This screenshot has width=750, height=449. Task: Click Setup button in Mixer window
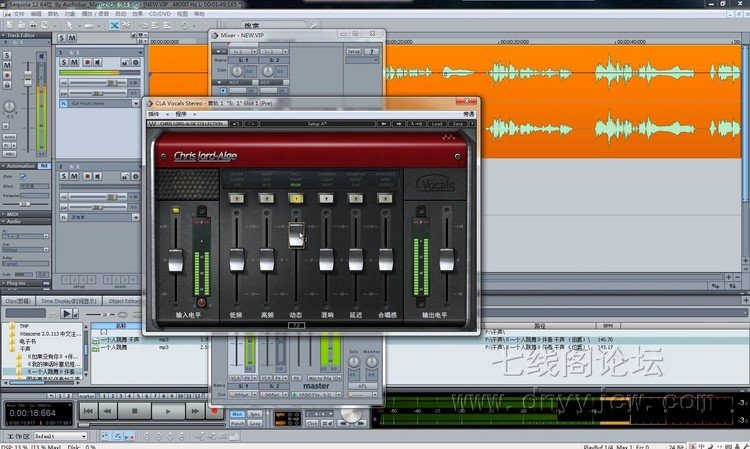[x=354, y=51]
